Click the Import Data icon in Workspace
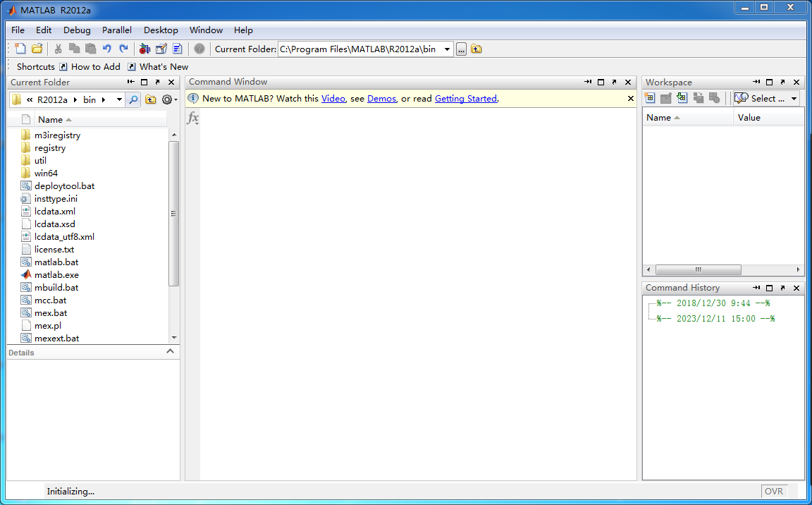The image size is (812, 505). (x=682, y=98)
